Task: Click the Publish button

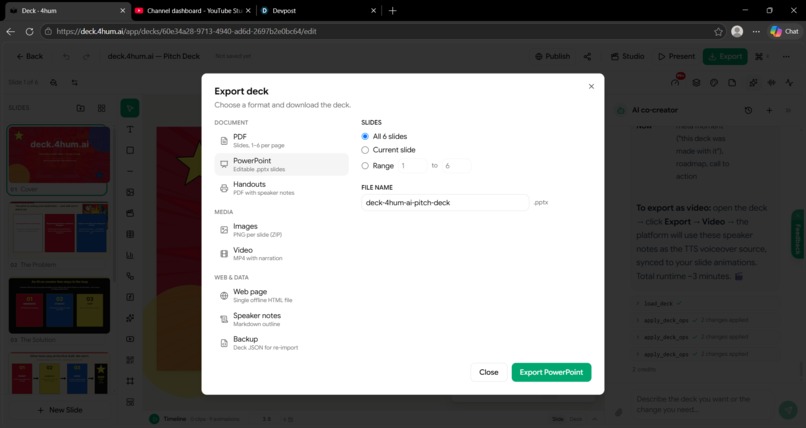Action: [553, 57]
